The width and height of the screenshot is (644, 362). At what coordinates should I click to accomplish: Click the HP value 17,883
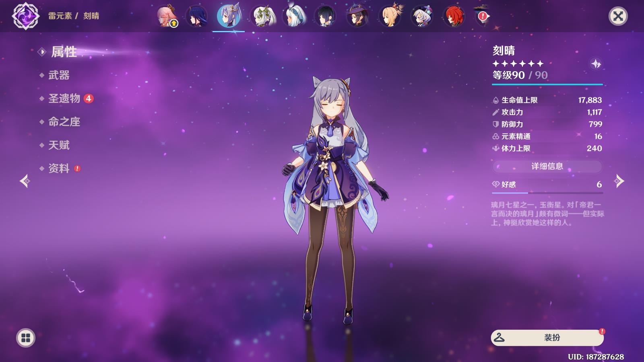tap(590, 100)
